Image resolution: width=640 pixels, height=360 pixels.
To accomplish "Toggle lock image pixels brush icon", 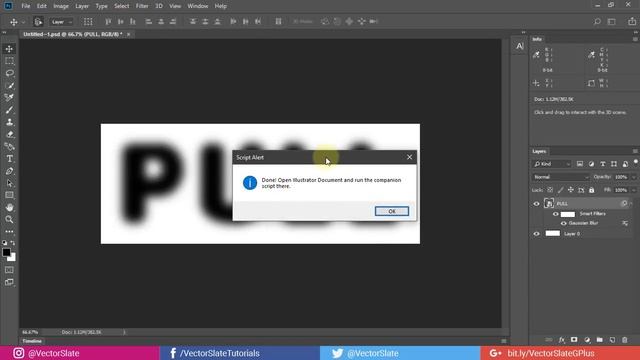I will (560, 190).
